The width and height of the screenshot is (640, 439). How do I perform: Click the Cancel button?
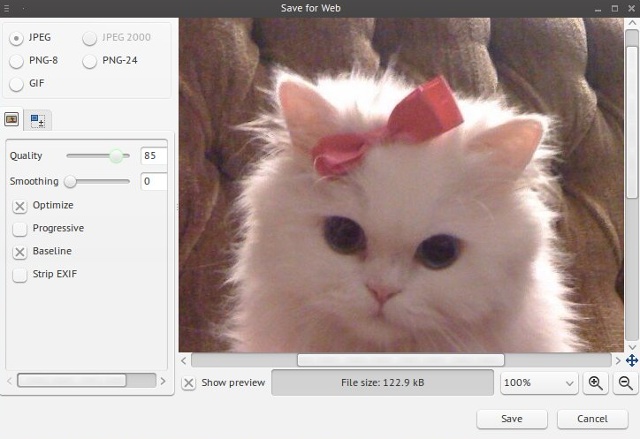(582, 418)
